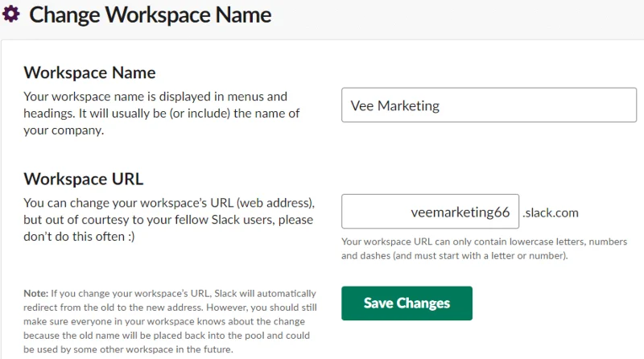Click the hint about lowercase letters and dashes
The height and width of the screenshot is (359, 644).
[x=485, y=249]
